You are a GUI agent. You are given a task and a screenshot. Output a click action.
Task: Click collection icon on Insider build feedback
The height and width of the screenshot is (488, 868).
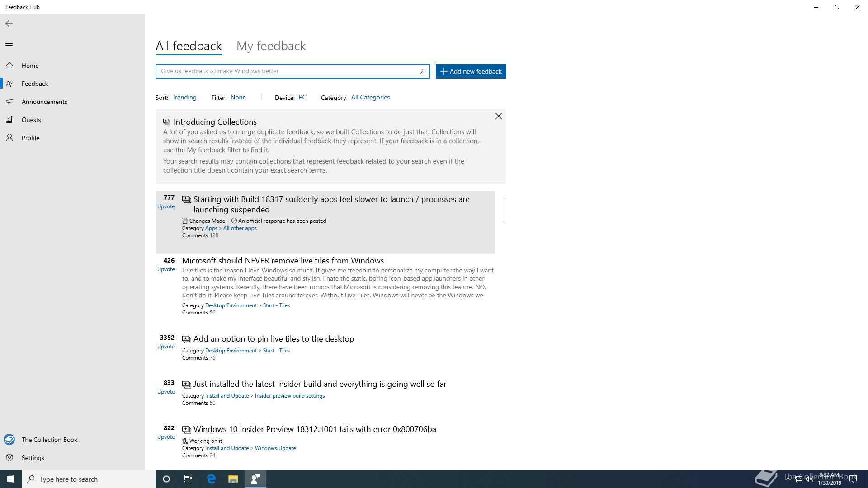tap(187, 384)
